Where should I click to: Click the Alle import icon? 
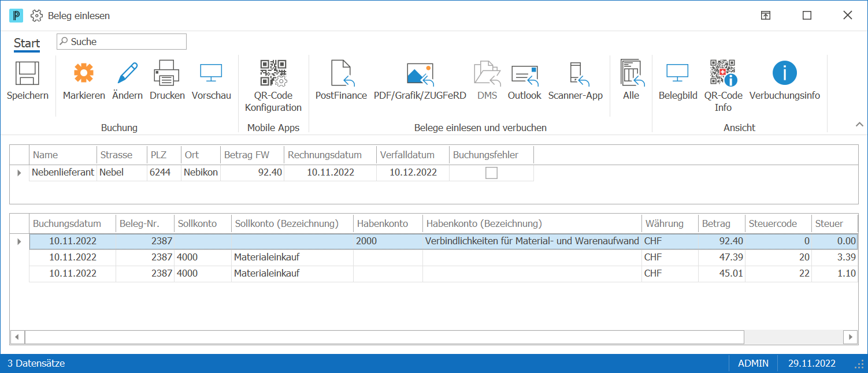click(631, 73)
